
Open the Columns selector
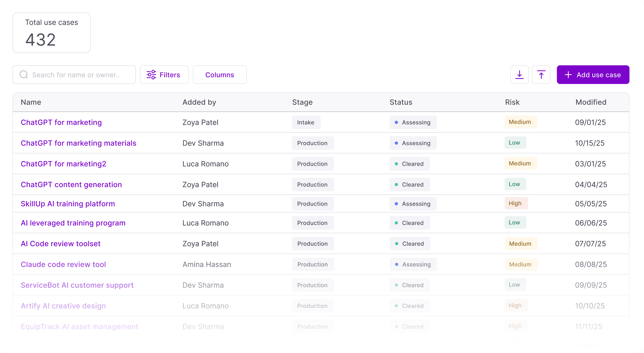tap(220, 74)
